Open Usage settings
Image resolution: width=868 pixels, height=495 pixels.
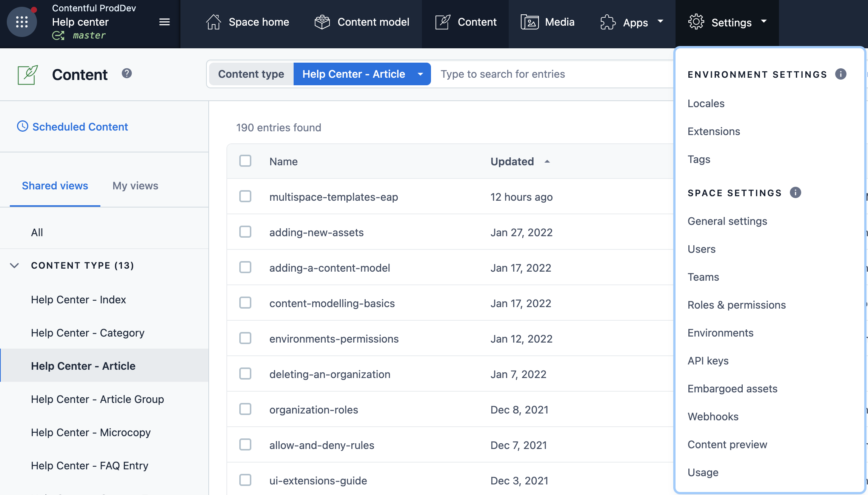click(703, 472)
